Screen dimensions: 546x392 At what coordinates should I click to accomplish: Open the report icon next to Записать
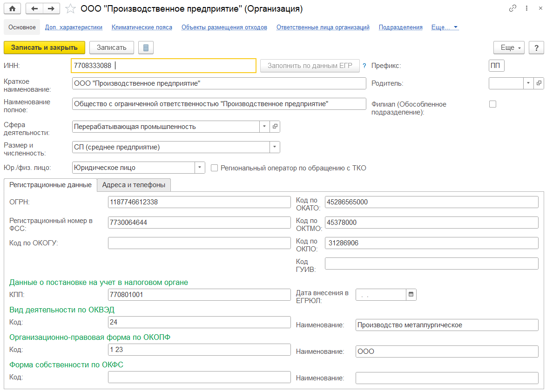pos(146,47)
